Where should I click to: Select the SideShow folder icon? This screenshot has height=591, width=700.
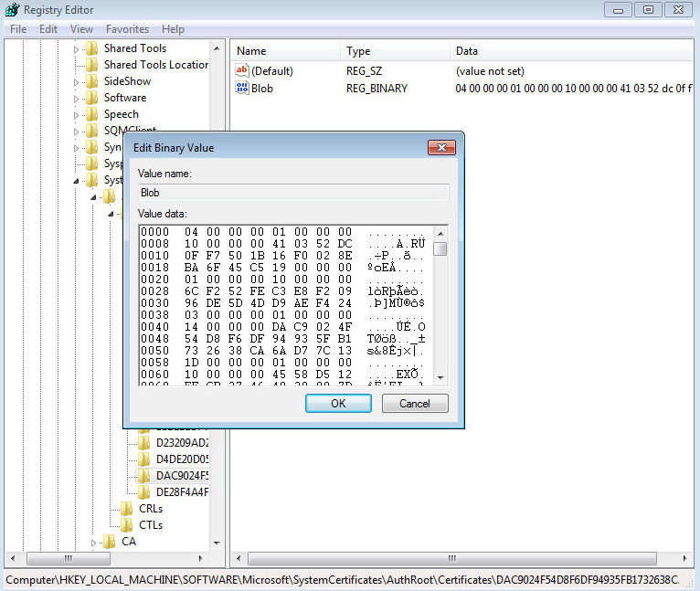click(x=91, y=81)
